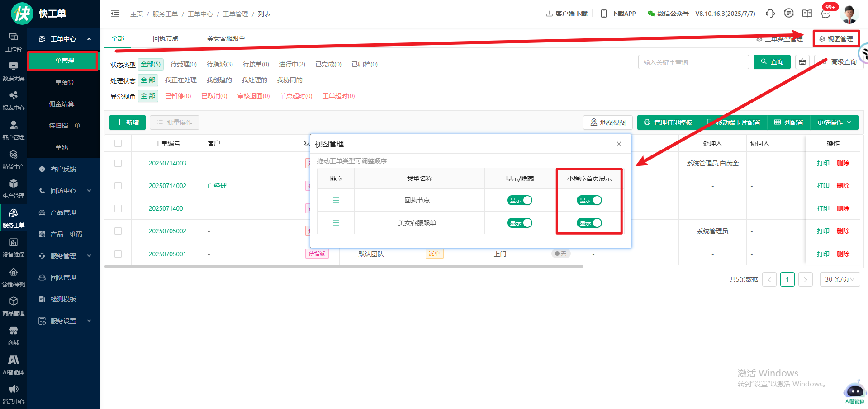Click the keyword search input field
The height and width of the screenshot is (409, 868).
pos(693,62)
